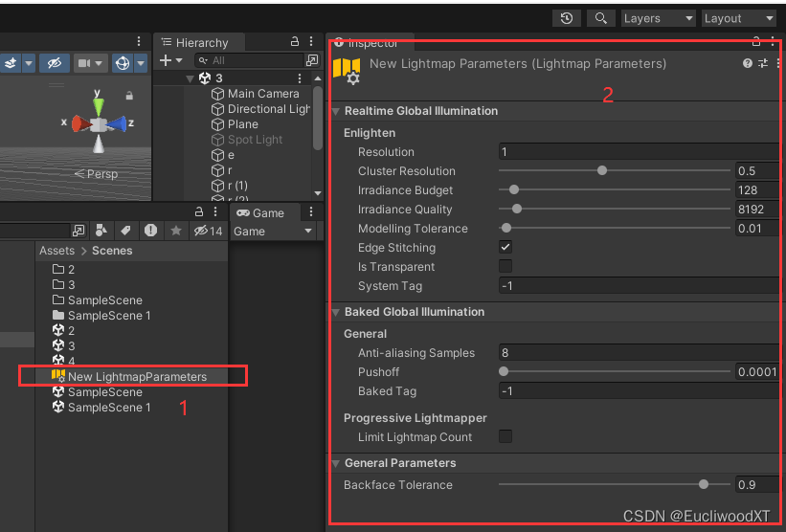The image size is (786, 532).
Task: Click the Irradiance Quality slider
Action: point(614,209)
